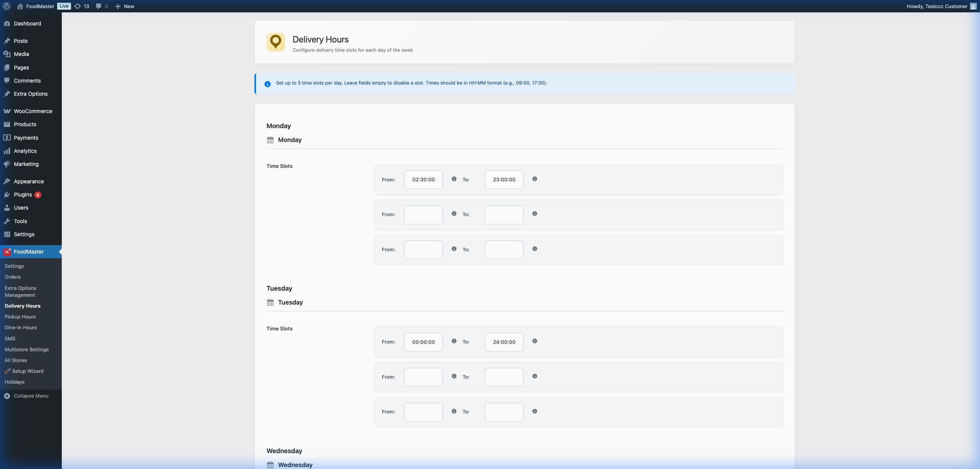Screen dimensions: 980x469
Task: Click the comments bubble icon in admin bar
Action: [98, 6]
